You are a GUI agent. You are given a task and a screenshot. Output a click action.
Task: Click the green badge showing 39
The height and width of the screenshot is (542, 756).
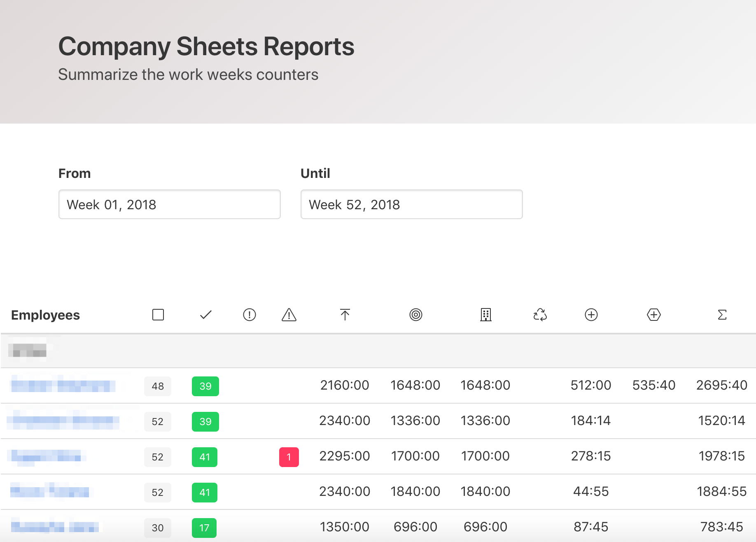205,386
